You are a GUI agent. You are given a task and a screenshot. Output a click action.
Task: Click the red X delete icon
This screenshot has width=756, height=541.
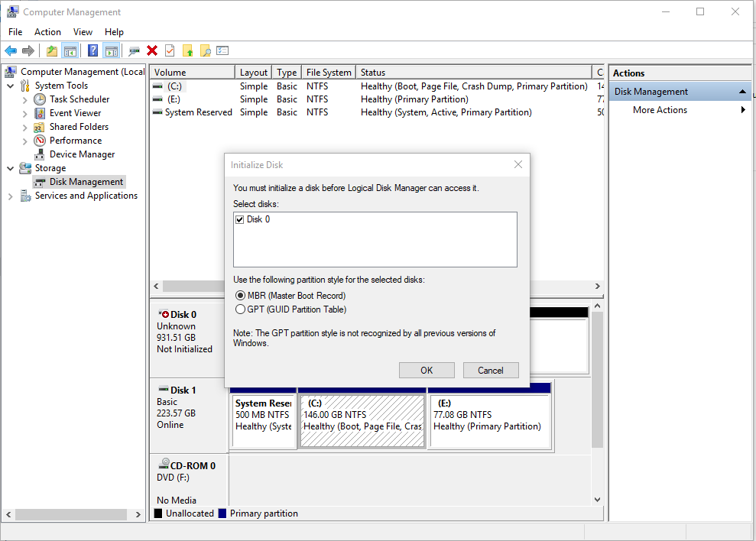[152, 50]
